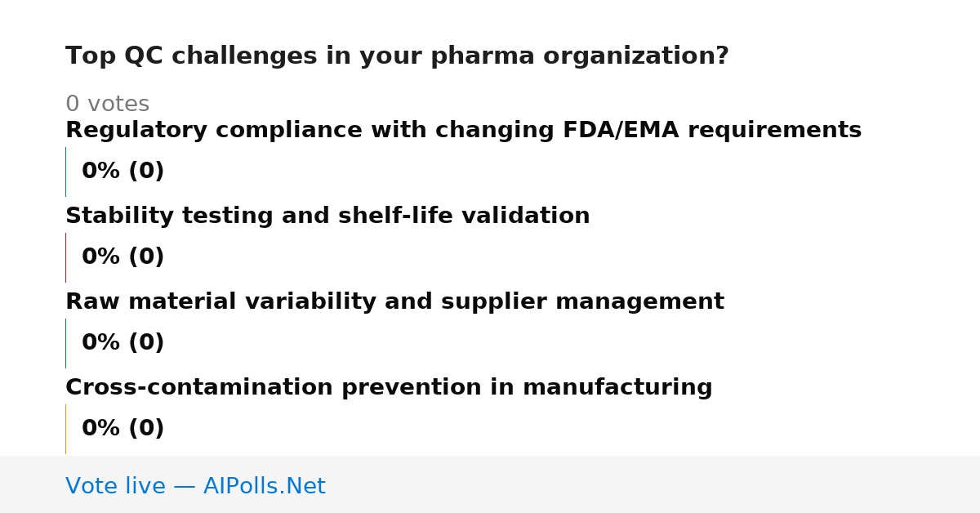
Task: Click the green bar for Raw material variability
Action: pyautogui.click(x=65, y=343)
